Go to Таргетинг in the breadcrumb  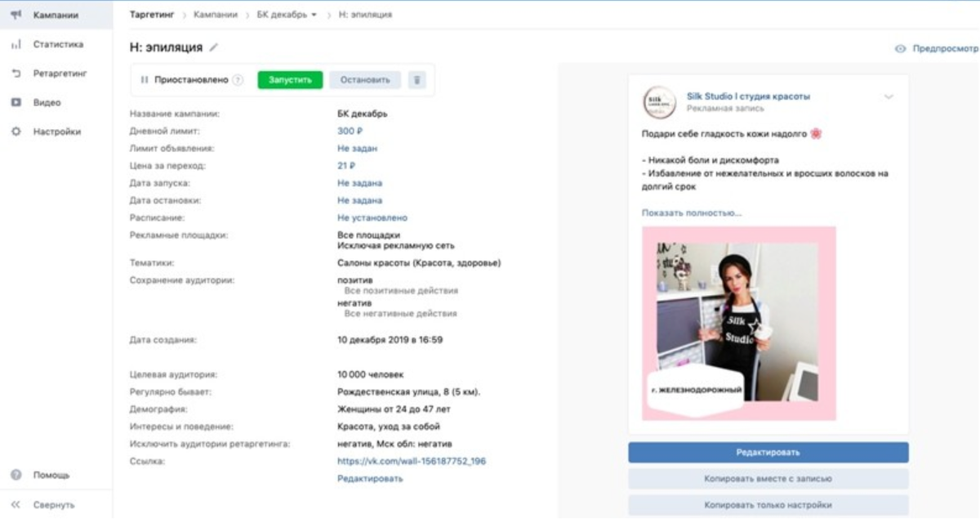pyautogui.click(x=154, y=15)
